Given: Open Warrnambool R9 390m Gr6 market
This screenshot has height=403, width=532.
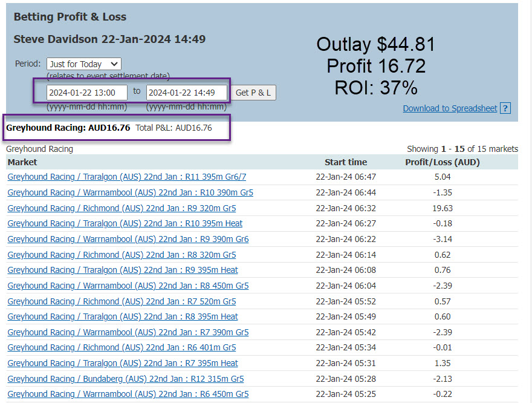Looking at the screenshot, I should click(128, 239).
